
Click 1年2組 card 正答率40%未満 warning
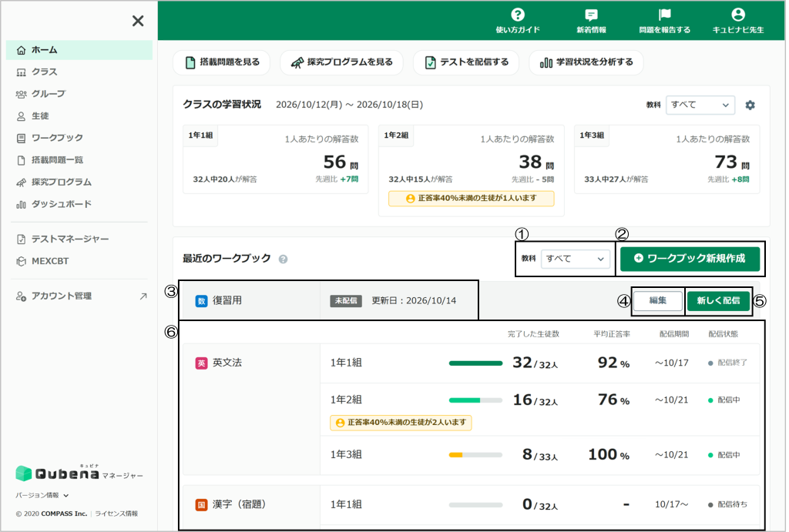click(471, 199)
